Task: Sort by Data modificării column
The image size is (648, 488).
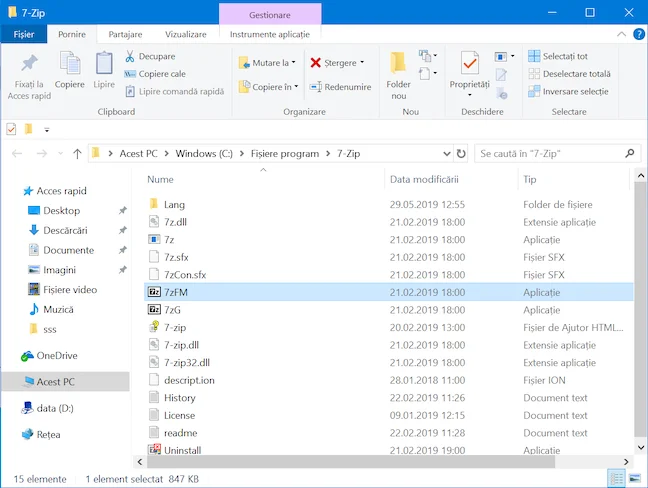Action: tap(424, 179)
